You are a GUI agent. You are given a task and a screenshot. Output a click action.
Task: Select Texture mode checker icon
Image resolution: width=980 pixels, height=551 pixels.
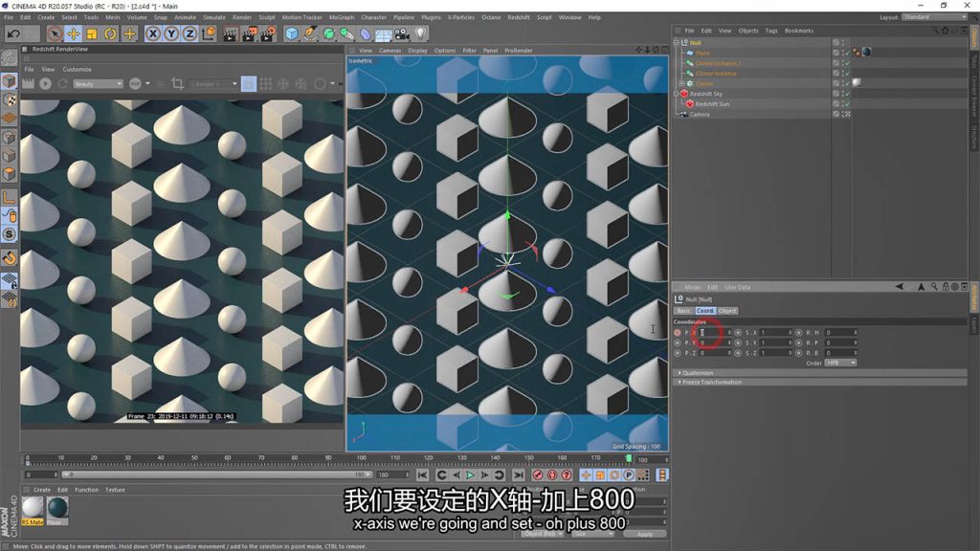tap(9, 99)
